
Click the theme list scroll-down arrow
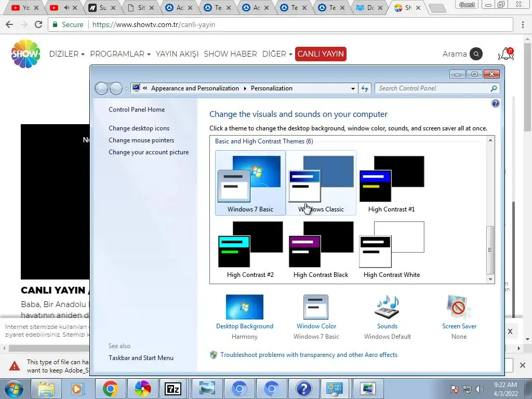pos(490,279)
